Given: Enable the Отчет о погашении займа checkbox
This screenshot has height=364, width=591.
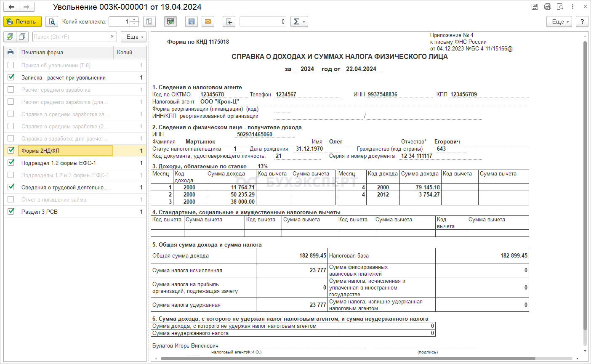Looking at the screenshot, I should tap(11, 199).
